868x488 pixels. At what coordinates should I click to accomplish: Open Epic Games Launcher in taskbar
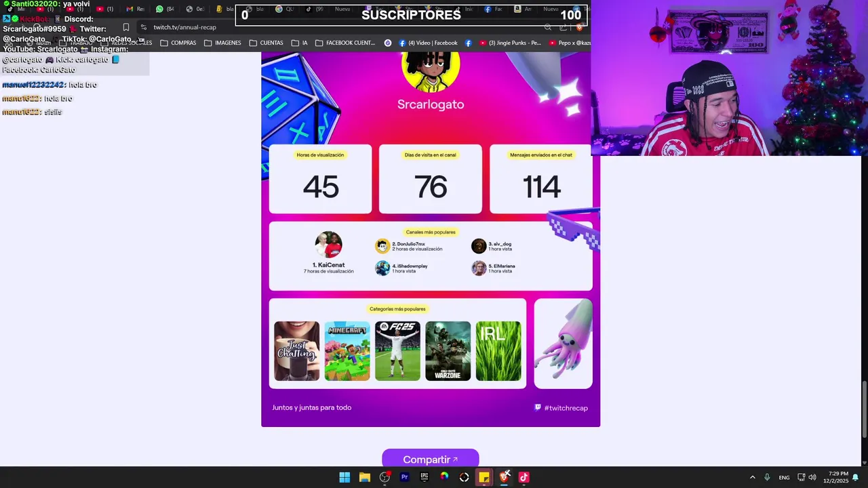pyautogui.click(x=425, y=477)
